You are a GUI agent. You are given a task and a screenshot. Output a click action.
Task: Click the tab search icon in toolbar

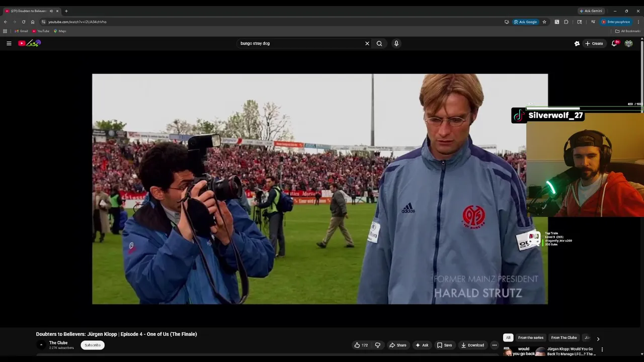[580, 22]
